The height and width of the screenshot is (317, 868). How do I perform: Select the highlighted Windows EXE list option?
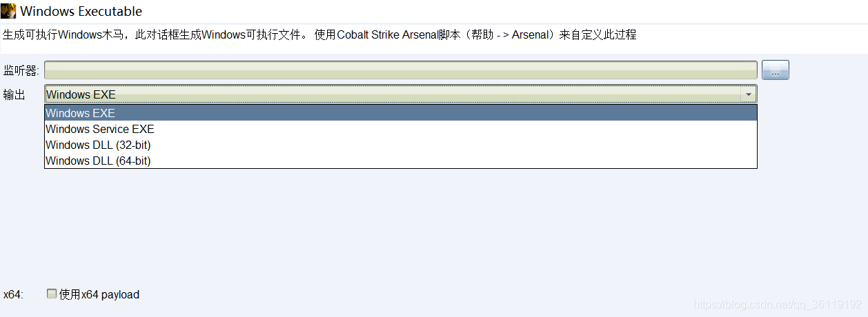click(401, 113)
